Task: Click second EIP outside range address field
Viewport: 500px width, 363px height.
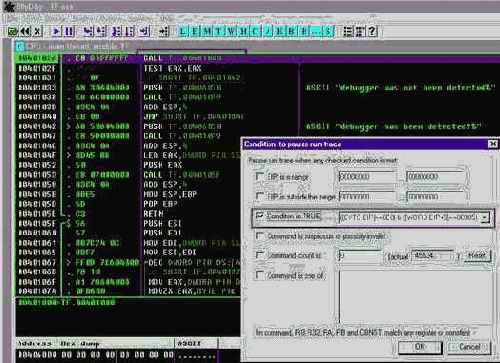Action: tap(435, 196)
